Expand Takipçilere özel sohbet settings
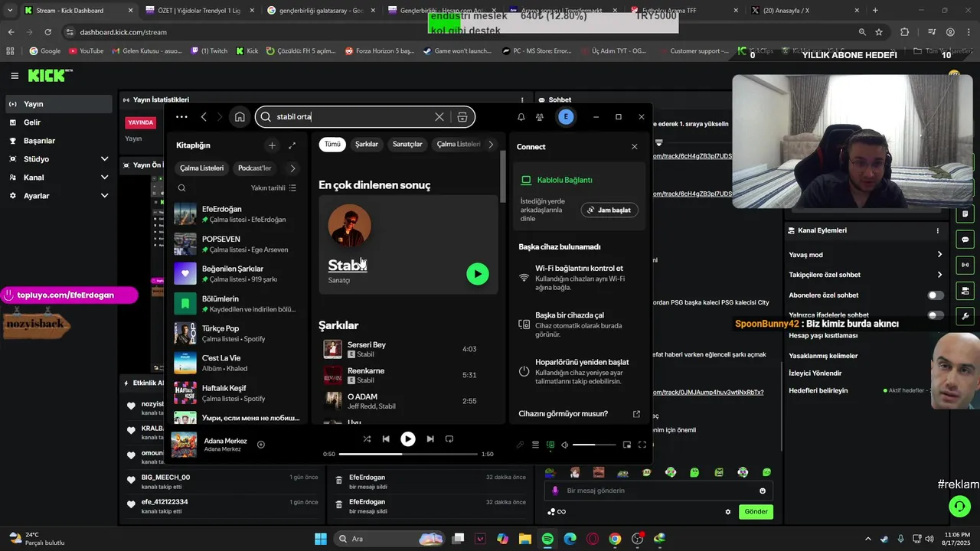The image size is (980, 551). point(866,275)
